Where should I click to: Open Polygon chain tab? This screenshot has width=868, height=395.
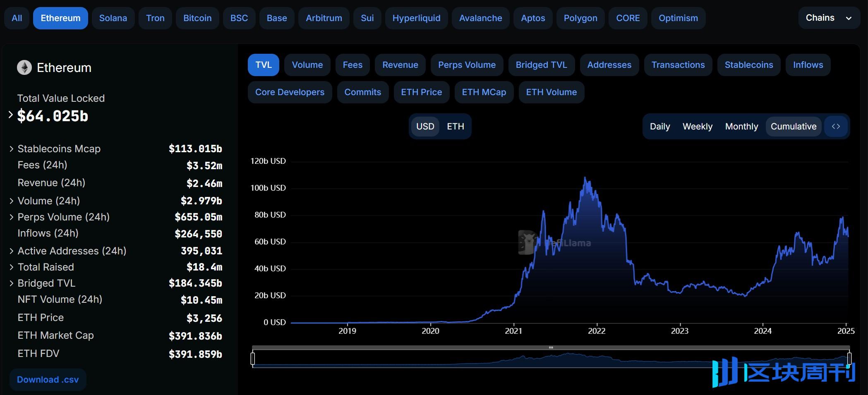click(580, 18)
